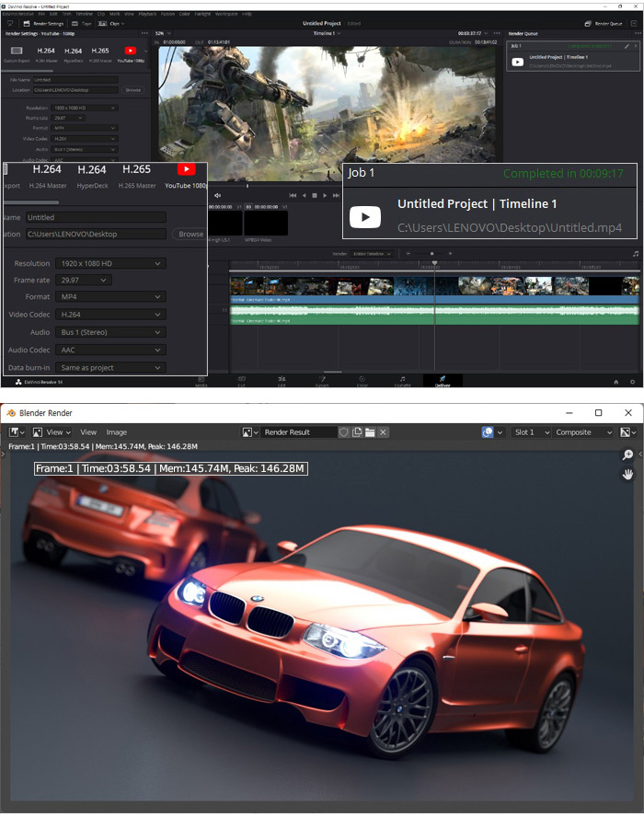Click the Deliver page tab
The width and height of the screenshot is (644, 817).
click(x=443, y=381)
